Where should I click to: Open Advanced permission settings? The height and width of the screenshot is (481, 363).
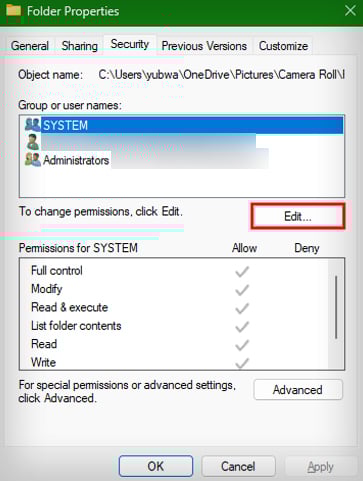(x=297, y=389)
